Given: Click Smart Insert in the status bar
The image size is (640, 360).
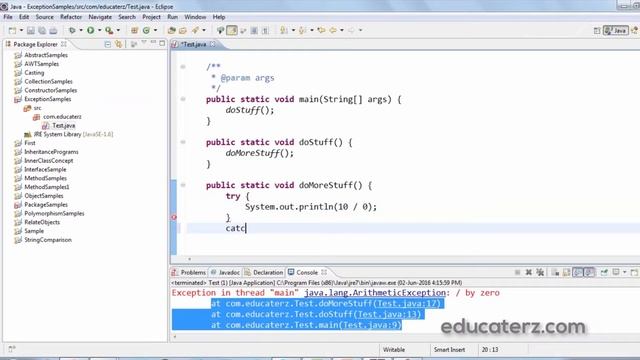Looking at the screenshot, I should point(449,349).
